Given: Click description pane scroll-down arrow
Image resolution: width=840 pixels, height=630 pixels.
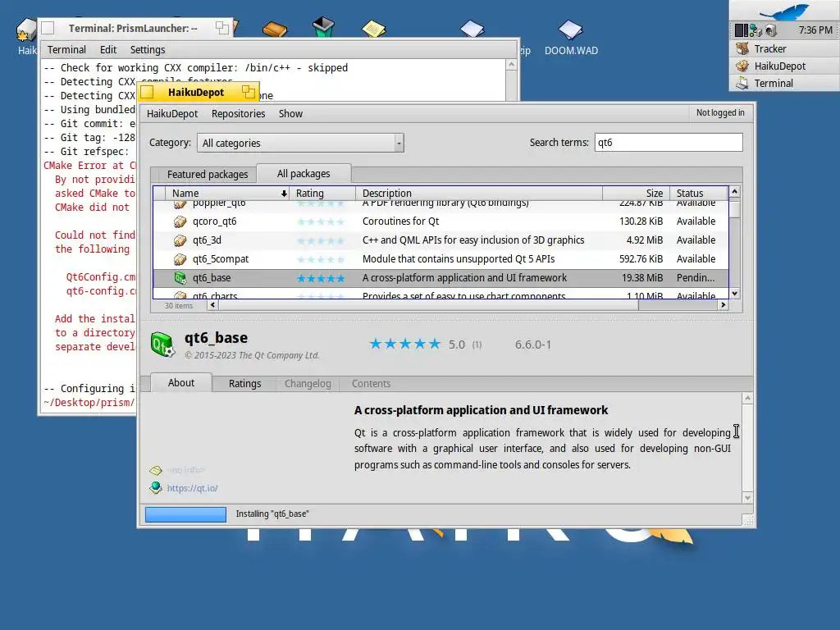Looking at the screenshot, I should pos(748,498).
